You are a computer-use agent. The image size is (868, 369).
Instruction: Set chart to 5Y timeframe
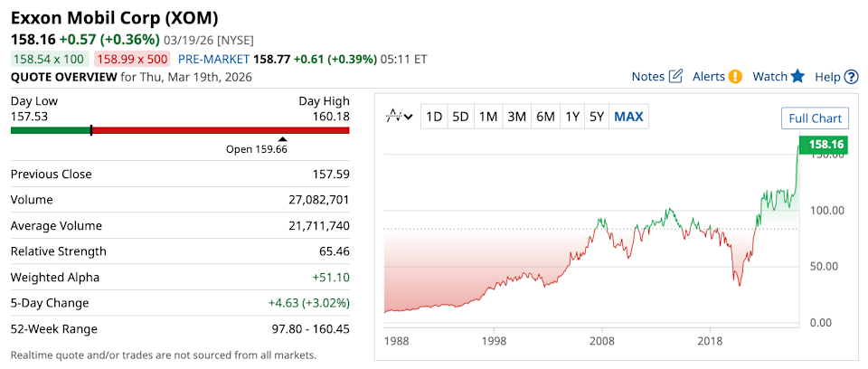pyautogui.click(x=597, y=116)
